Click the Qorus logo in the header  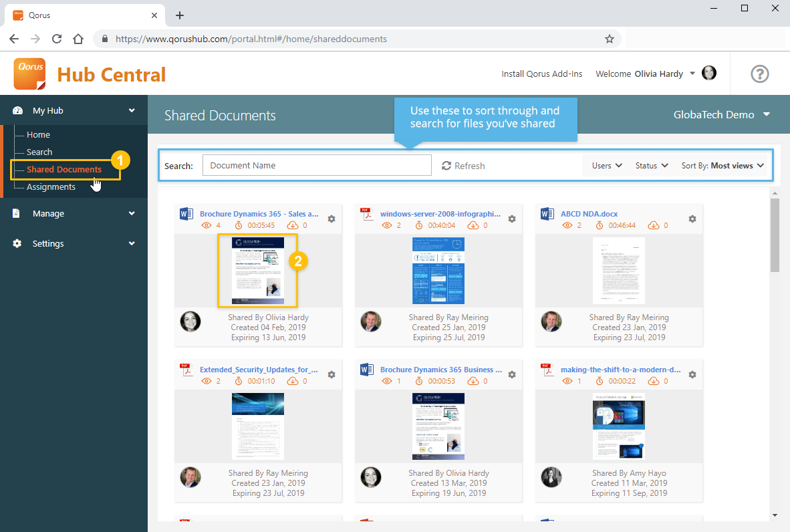pyautogui.click(x=29, y=74)
